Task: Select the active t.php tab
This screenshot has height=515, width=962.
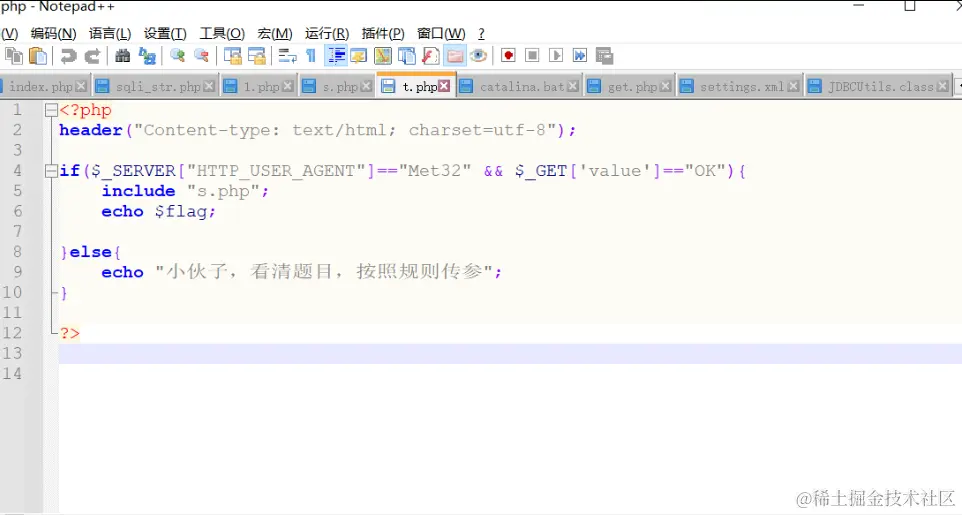Action: 420,87
